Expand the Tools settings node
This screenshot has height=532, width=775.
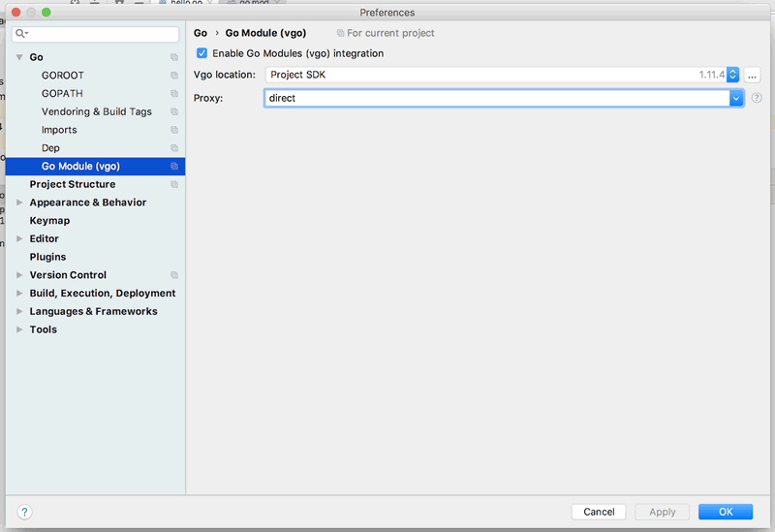click(19, 329)
